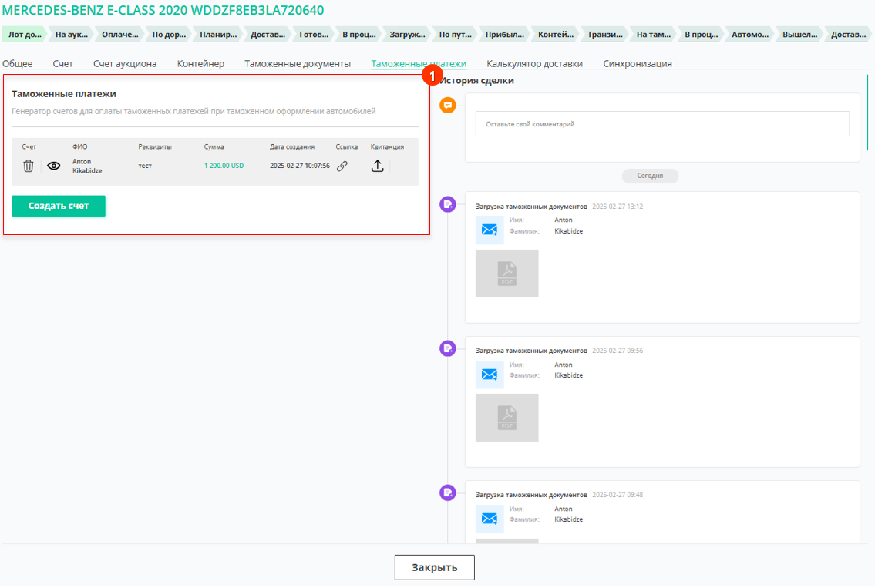The width and height of the screenshot is (875, 588).
Task: Select the Прибыл... status step
Action: click(504, 35)
